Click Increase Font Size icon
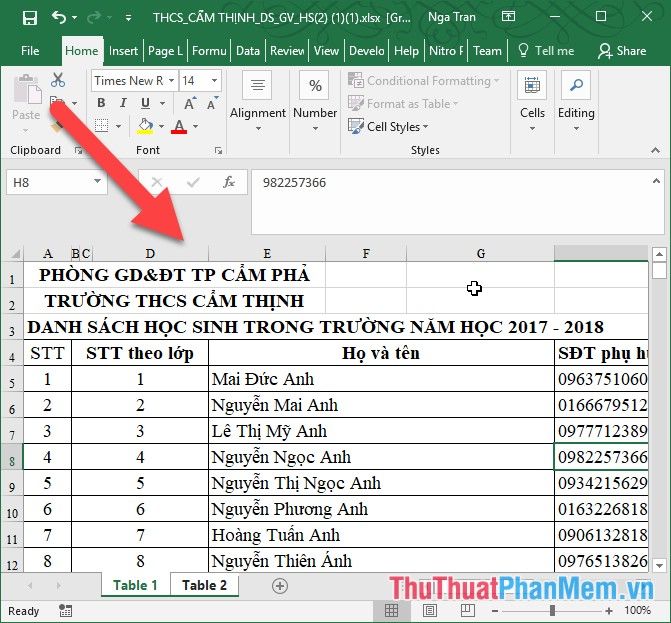 (x=189, y=104)
